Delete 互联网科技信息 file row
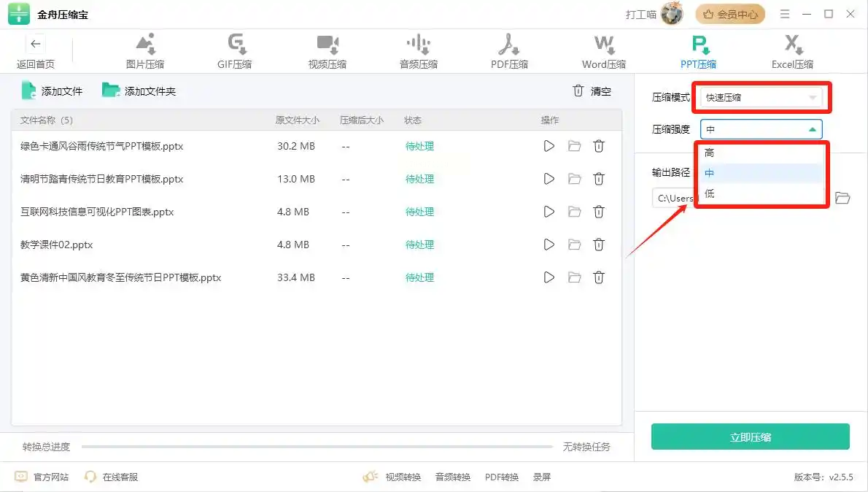868x492 pixels. [x=599, y=212]
